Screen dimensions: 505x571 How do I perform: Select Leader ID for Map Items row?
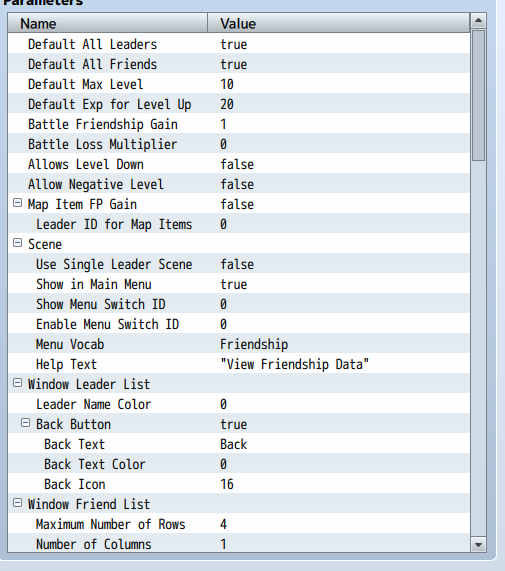[239, 224]
